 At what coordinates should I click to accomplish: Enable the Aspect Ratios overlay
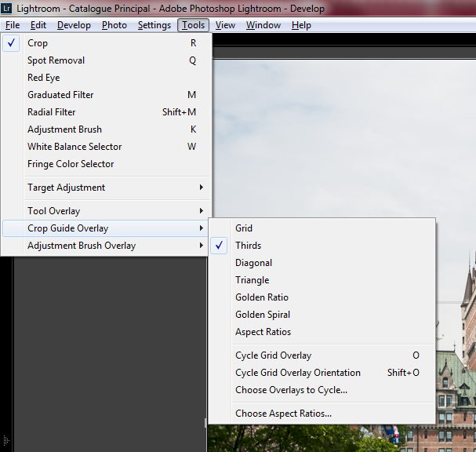pyautogui.click(x=322, y=332)
